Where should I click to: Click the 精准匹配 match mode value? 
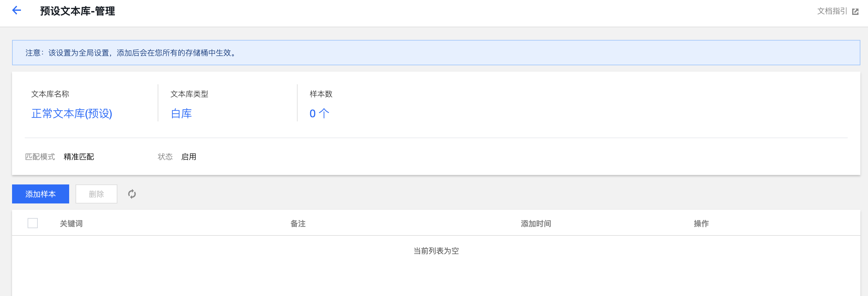point(79,157)
